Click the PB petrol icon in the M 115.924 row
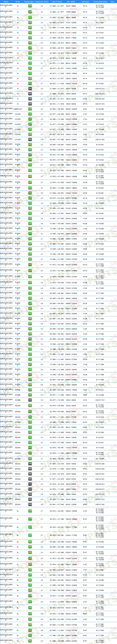The image size is (117, 644). 30,17
